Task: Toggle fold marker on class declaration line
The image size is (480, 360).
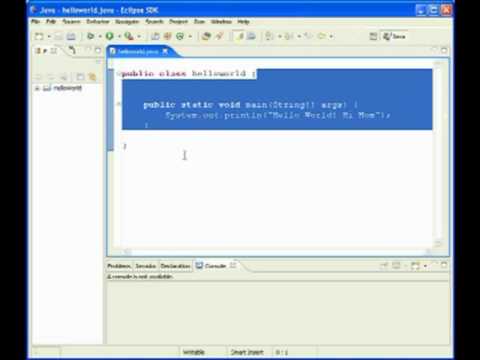Action: [118, 73]
